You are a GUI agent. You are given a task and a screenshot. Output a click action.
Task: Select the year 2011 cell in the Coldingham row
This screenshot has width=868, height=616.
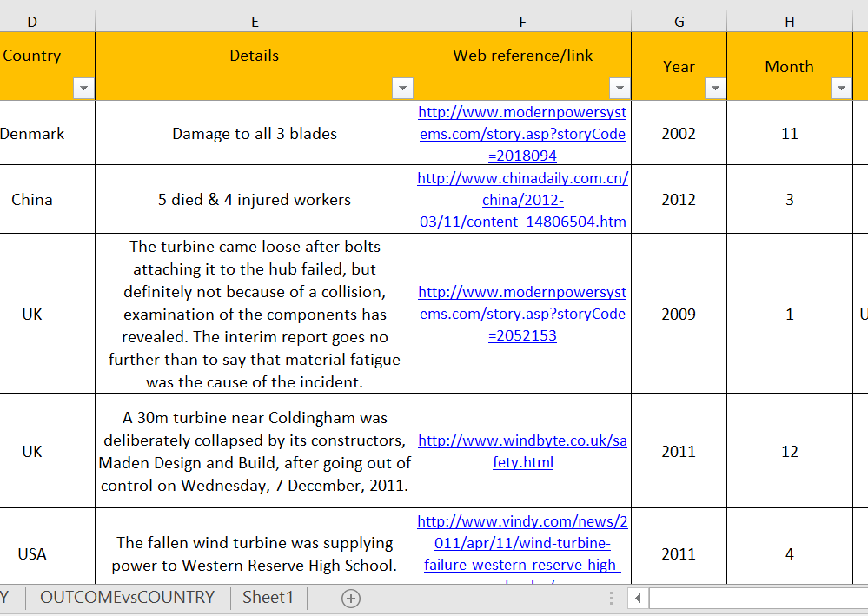pyautogui.click(x=679, y=451)
